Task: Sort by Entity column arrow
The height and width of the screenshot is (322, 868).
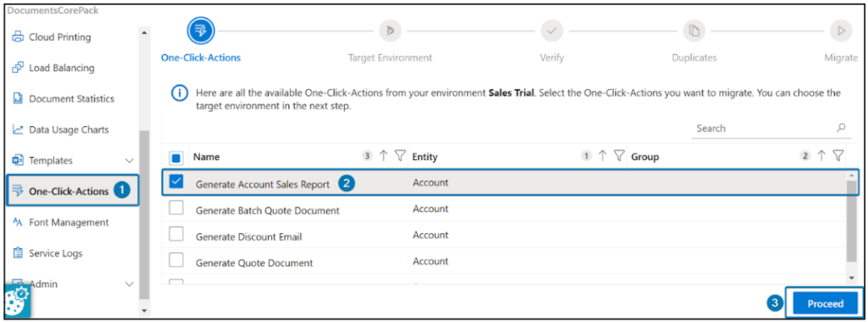Action: coord(603,156)
